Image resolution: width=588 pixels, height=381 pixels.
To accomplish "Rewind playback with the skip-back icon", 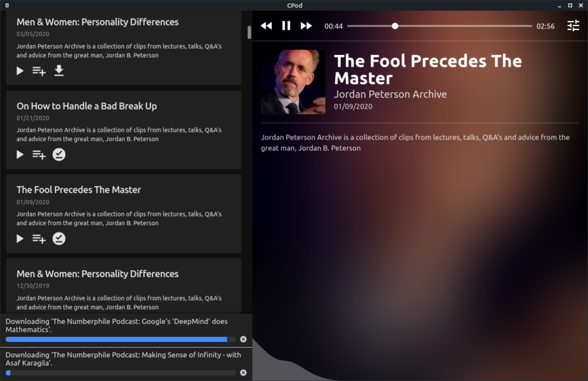I will click(x=266, y=26).
